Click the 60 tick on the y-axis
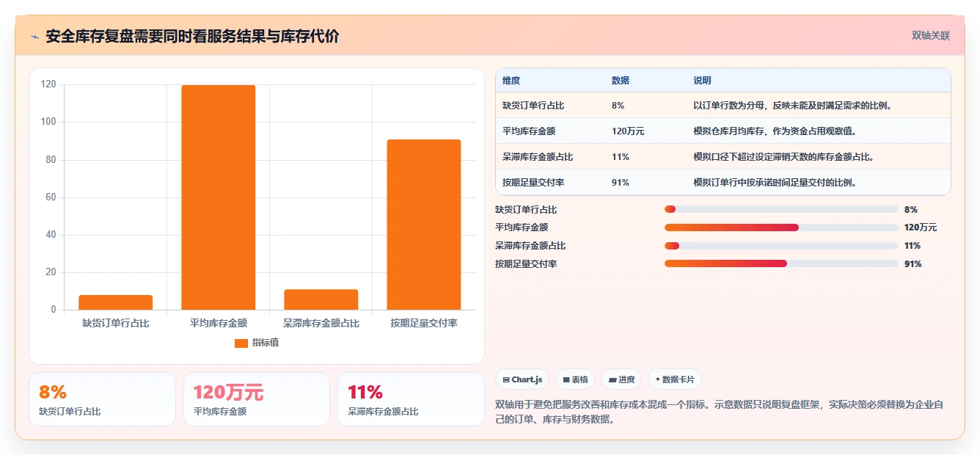980x455 pixels. click(x=51, y=197)
